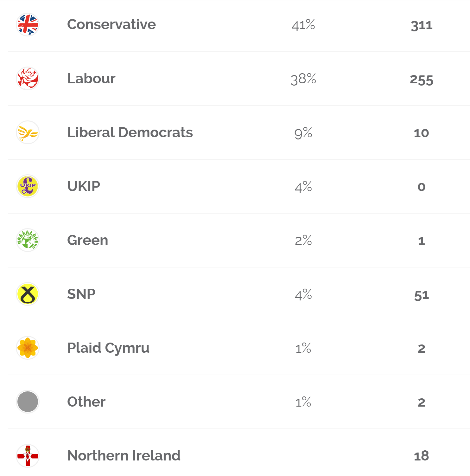Select the Labour party label
The height and width of the screenshot is (476, 470).
click(92, 79)
